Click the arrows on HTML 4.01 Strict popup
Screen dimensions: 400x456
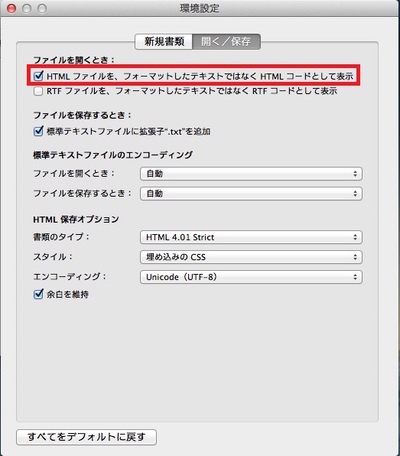pyautogui.click(x=355, y=237)
